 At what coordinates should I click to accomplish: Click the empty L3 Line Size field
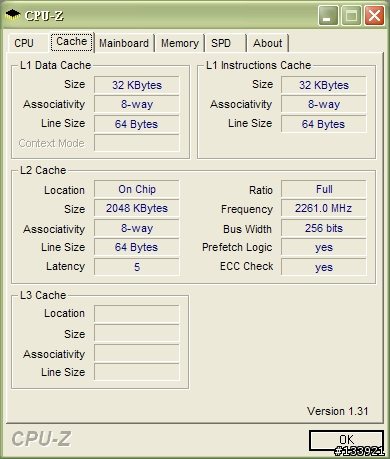click(137, 372)
